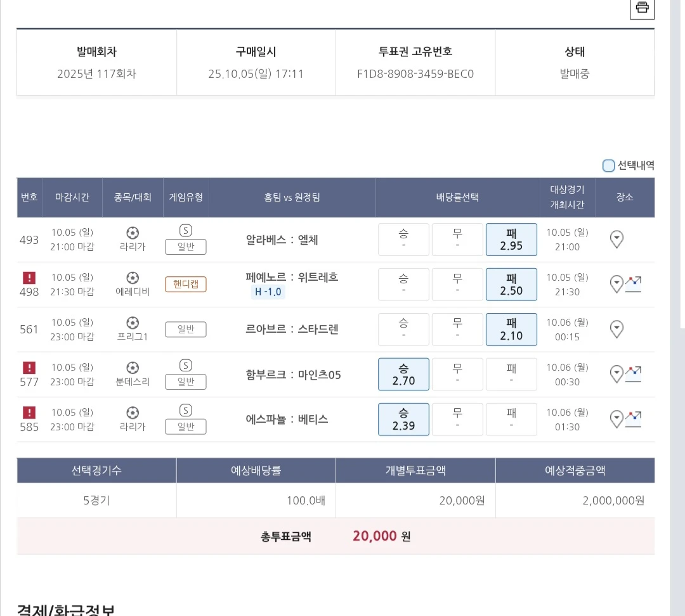685x616 pixels.
Task: Click red alert icon on match 498
Action: [29, 278]
